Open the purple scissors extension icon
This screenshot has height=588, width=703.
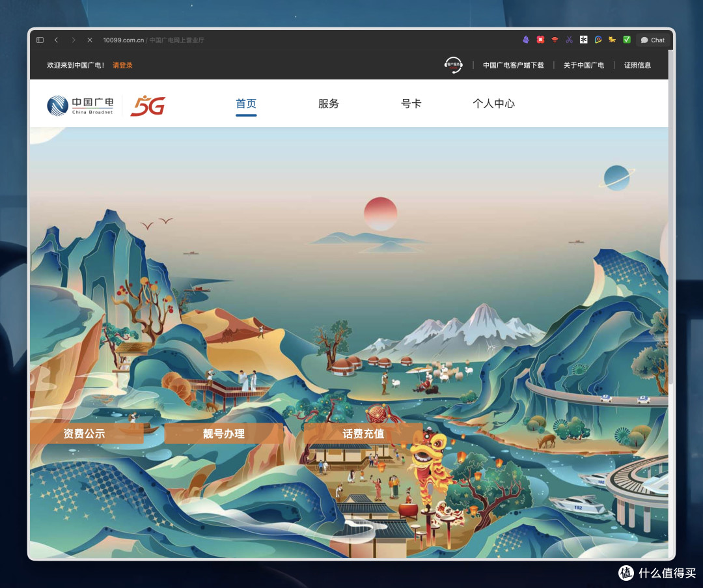pyautogui.click(x=569, y=40)
